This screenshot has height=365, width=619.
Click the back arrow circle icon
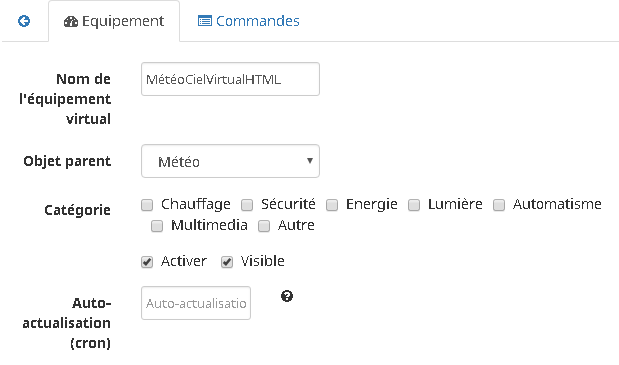[24, 21]
